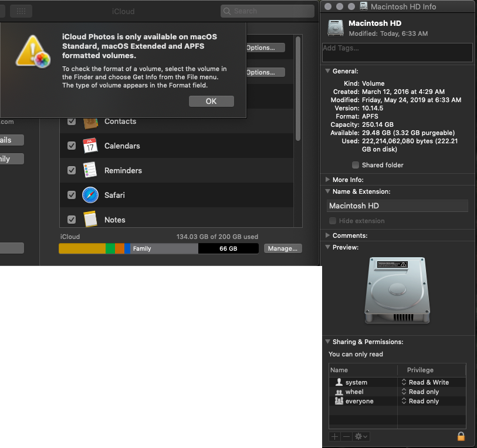Open the Show All grid icon in iCloud preferences
Screen dimensions: 477x448
pos(21,11)
